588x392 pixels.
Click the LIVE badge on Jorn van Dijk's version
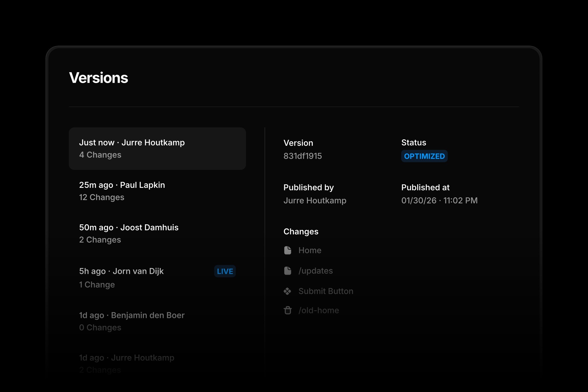point(224,271)
